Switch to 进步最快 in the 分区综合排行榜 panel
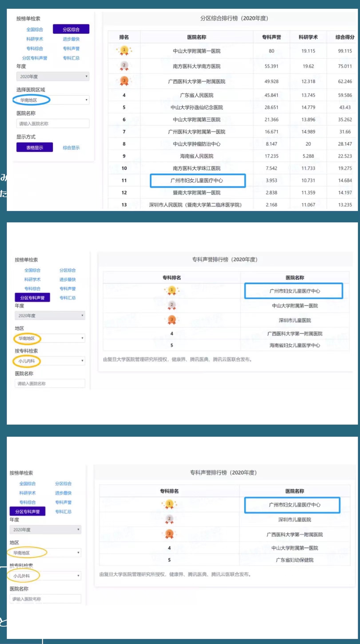Image resolution: width=360 pixels, height=644 pixels. coord(71,39)
